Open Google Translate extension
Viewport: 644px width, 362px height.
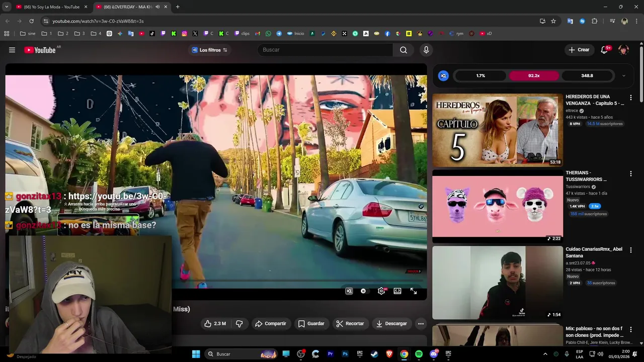click(570, 21)
